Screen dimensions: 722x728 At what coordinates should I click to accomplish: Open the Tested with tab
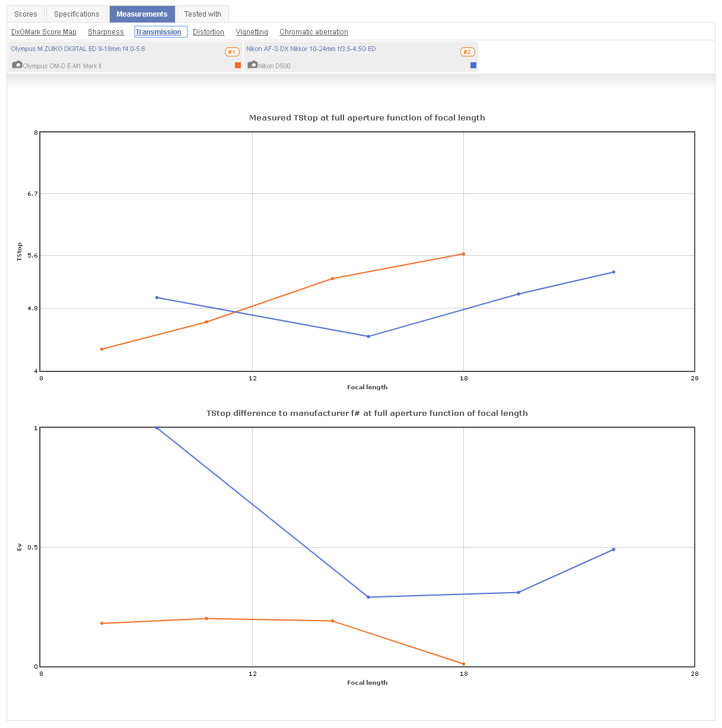[202, 14]
